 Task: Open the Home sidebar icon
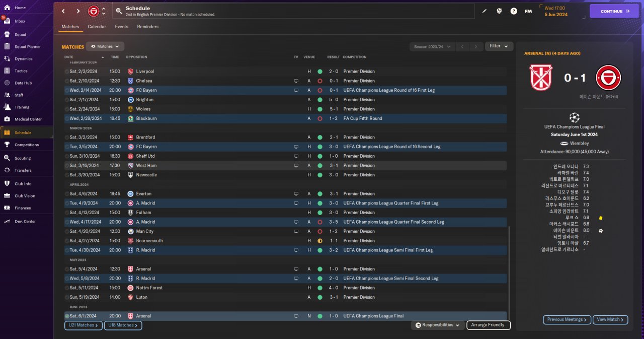pos(7,8)
